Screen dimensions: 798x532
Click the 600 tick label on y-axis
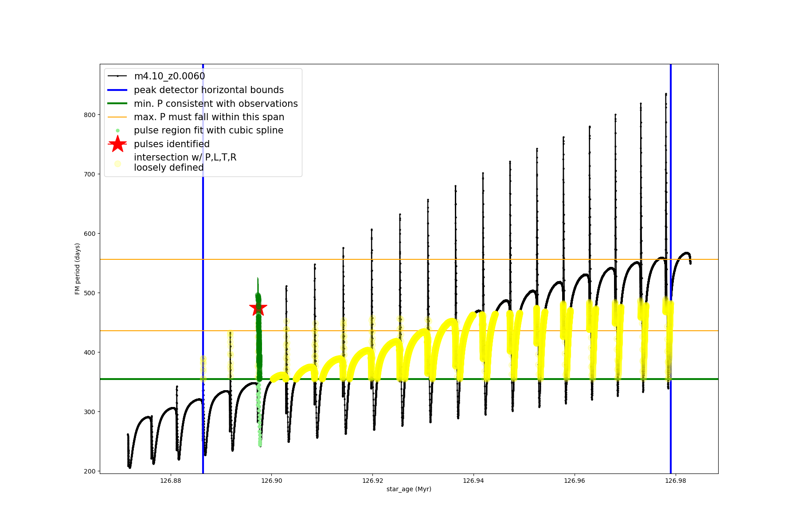click(x=90, y=234)
